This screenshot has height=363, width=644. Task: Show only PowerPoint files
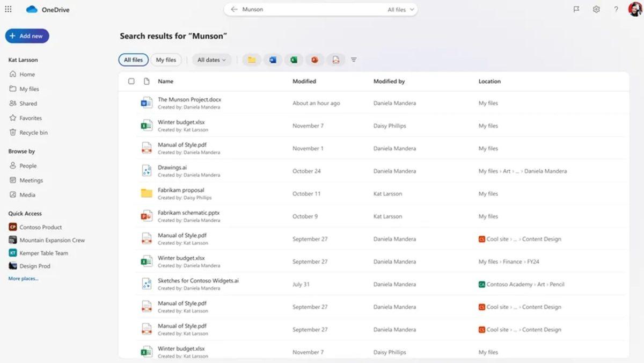pyautogui.click(x=314, y=60)
